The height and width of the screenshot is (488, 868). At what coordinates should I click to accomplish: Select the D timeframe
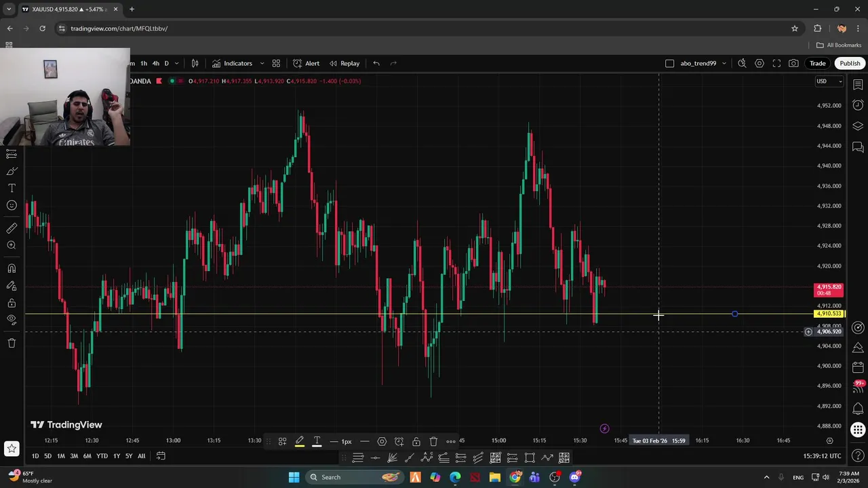[x=166, y=63]
